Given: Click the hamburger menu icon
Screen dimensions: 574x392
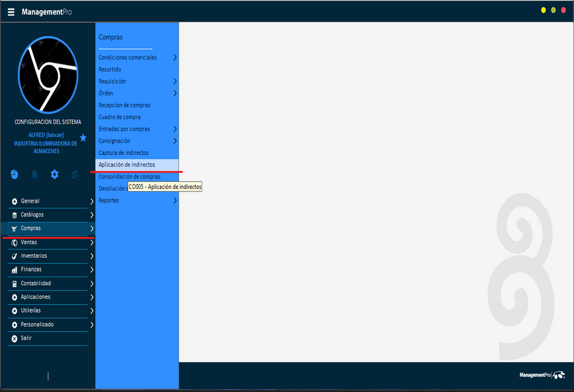Looking at the screenshot, I should [x=11, y=12].
